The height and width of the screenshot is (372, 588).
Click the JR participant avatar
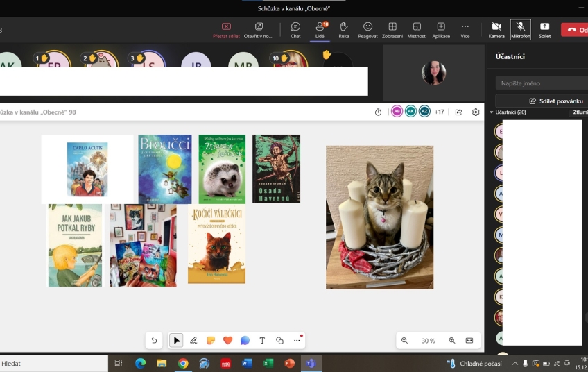pos(196,60)
